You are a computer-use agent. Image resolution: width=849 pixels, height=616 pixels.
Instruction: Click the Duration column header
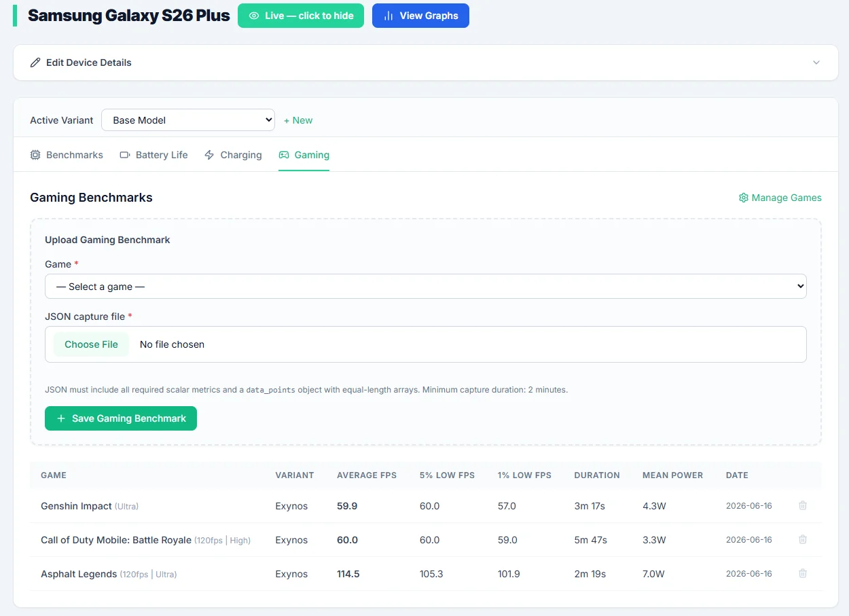(597, 475)
